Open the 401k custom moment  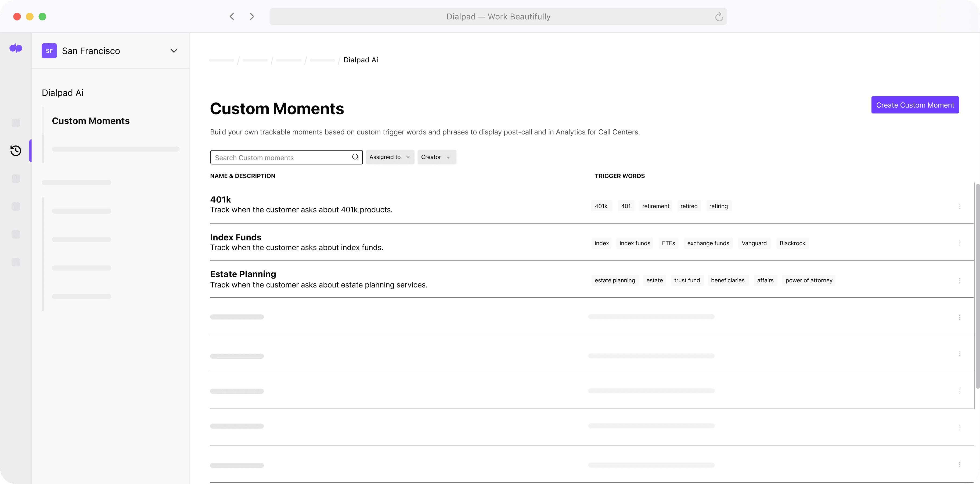tap(220, 199)
